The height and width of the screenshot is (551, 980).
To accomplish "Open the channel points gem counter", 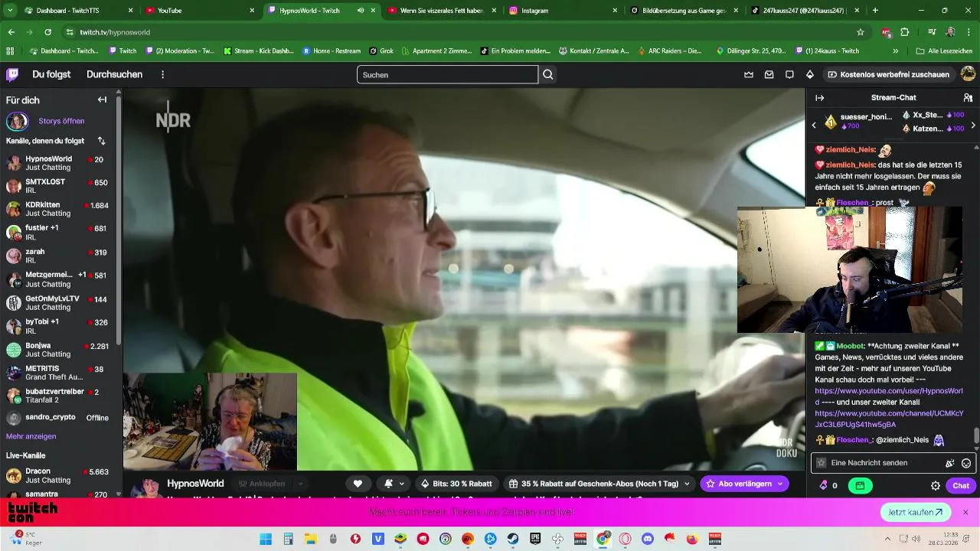I will pos(828,485).
